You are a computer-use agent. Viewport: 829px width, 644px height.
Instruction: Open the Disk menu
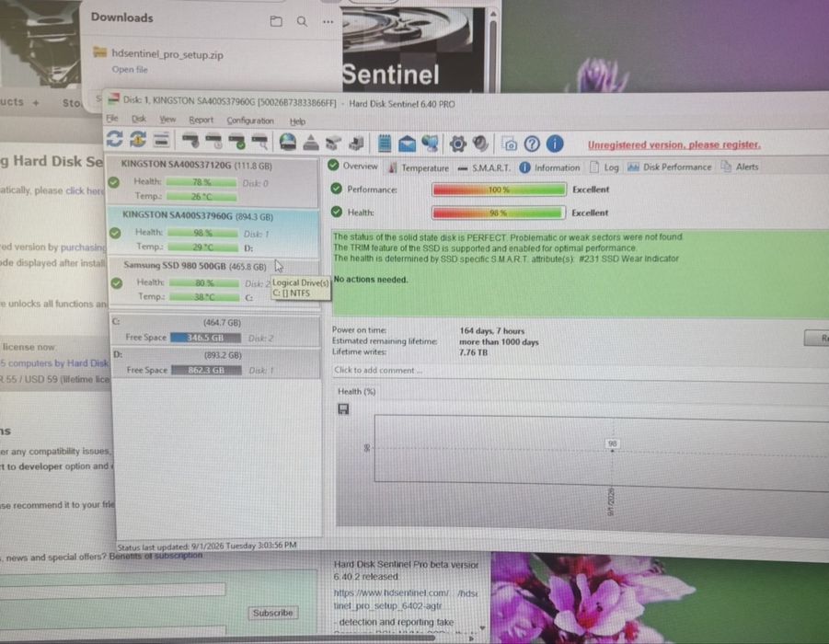(139, 119)
